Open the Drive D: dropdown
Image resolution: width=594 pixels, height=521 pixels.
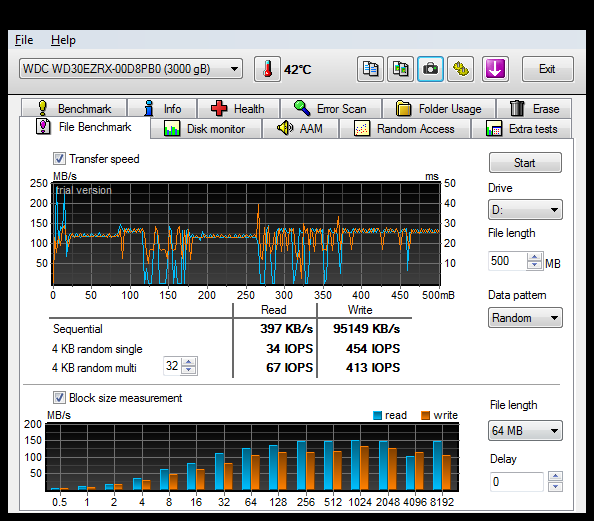coord(525,210)
